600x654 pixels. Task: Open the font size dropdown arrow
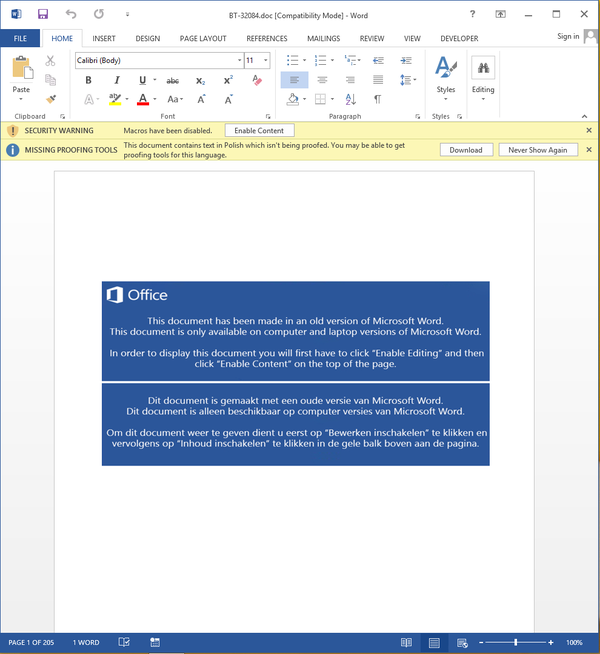(x=266, y=60)
